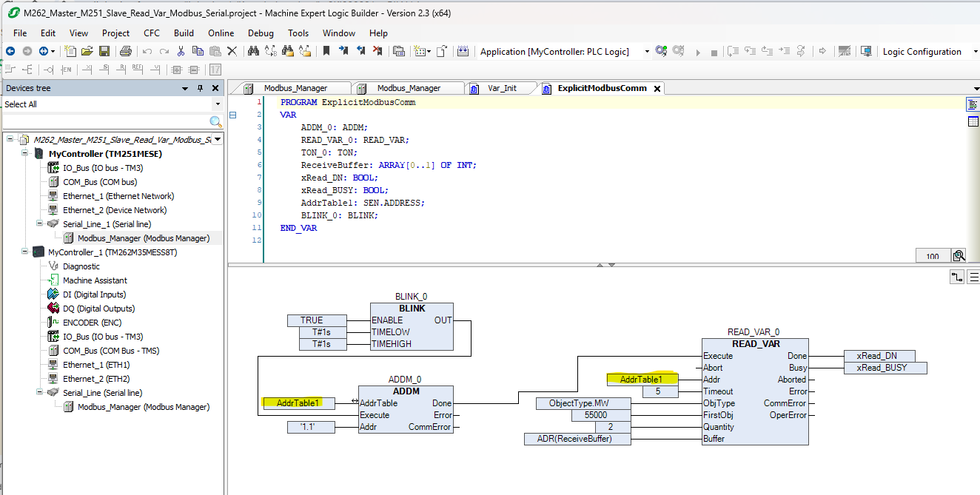980x495 pixels.
Task: Click the Login gear icon beside Application dropdown
Action: pyautogui.click(x=661, y=51)
